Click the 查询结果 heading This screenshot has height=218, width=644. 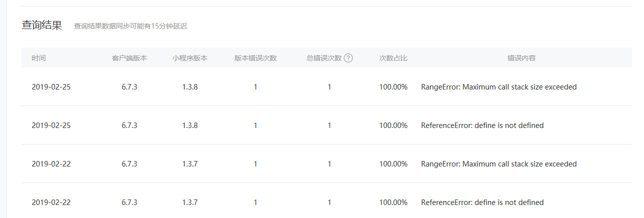point(42,25)
